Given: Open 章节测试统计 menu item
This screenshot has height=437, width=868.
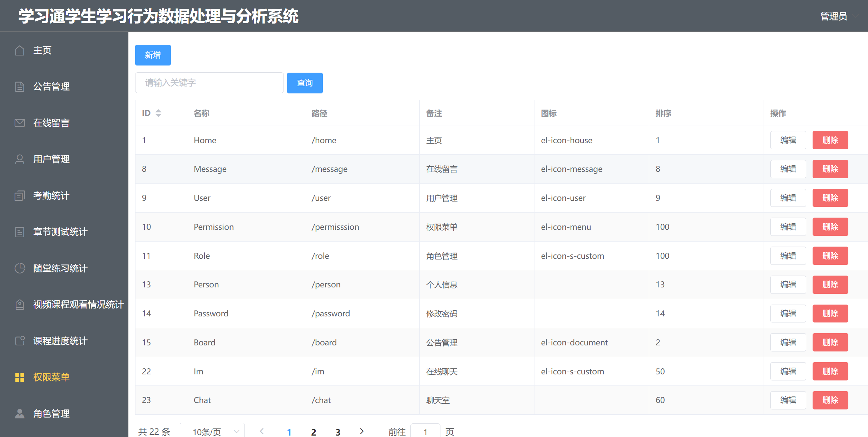Looking at the screenshot, I should (x=60, y=232).
